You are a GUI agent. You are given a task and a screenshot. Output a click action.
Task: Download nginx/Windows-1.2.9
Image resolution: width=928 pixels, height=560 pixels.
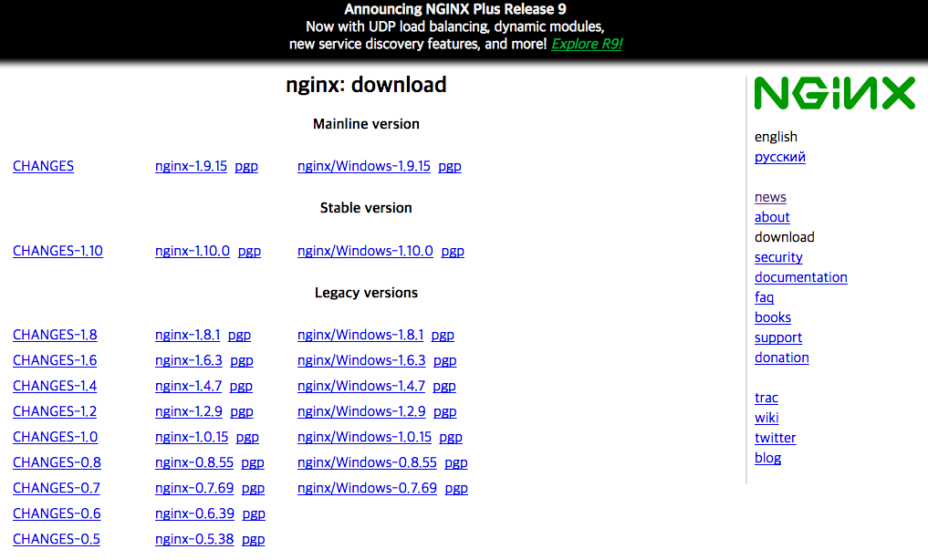[361, 411]
